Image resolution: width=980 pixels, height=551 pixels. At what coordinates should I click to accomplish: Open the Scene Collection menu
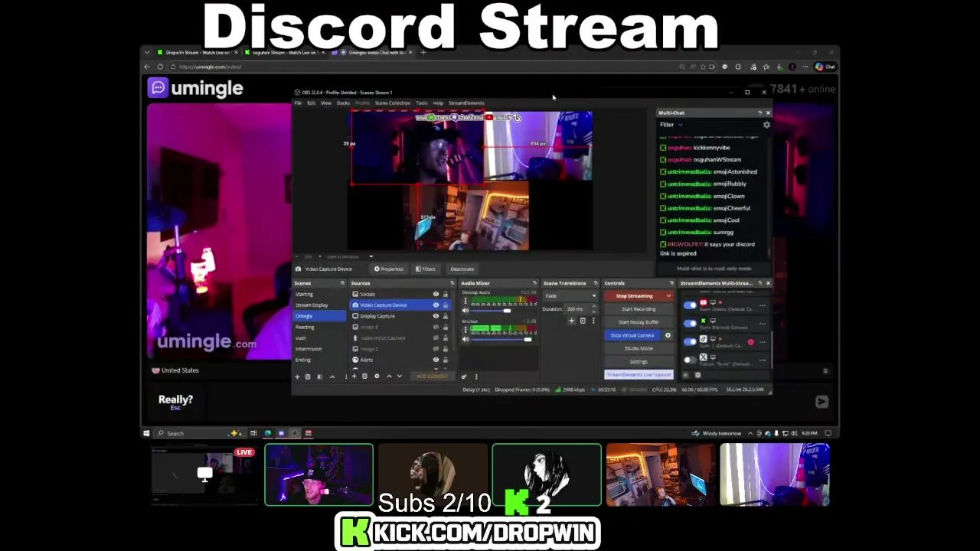point(393,103)
